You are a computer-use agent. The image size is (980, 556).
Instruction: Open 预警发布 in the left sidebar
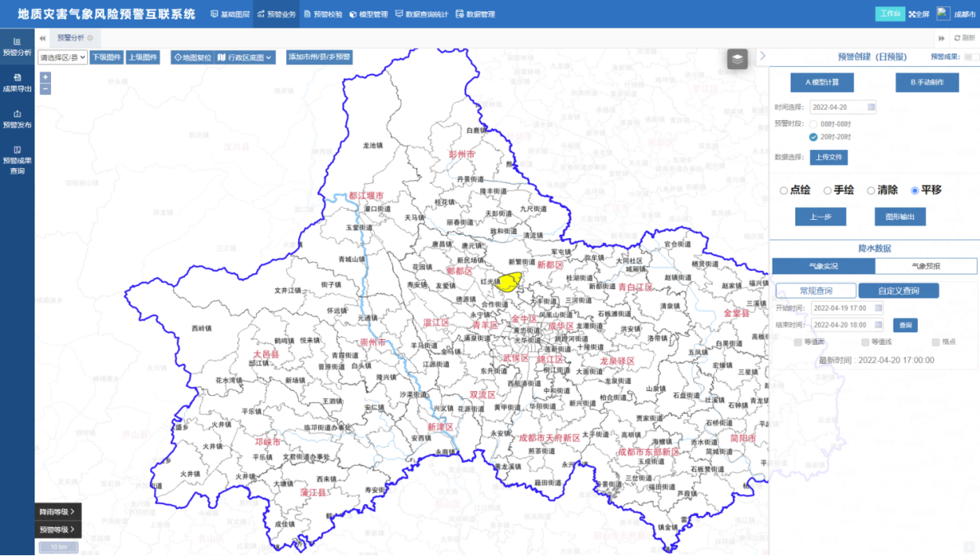pyautogui.click(x=17, y=119)
